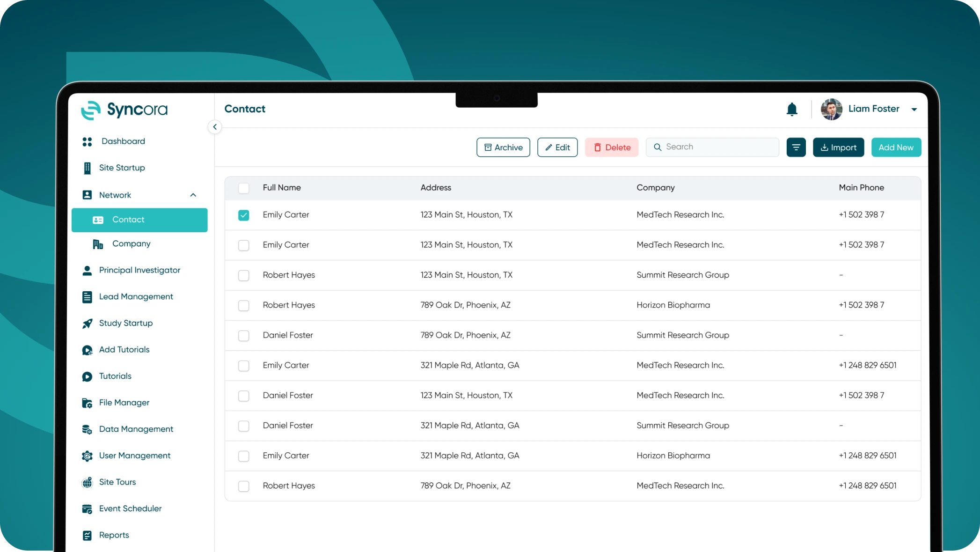980x552 pixels.
Task: Click the Contact card icon in sidebar
Action: coord(98,220)
